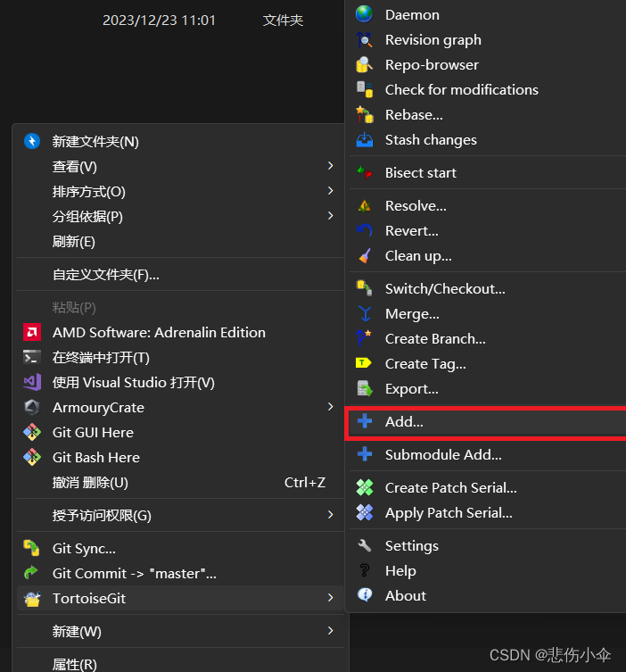
Task: Select 刷新(E) to refresh
Action: pyautogui.click(x=180, y=242)
